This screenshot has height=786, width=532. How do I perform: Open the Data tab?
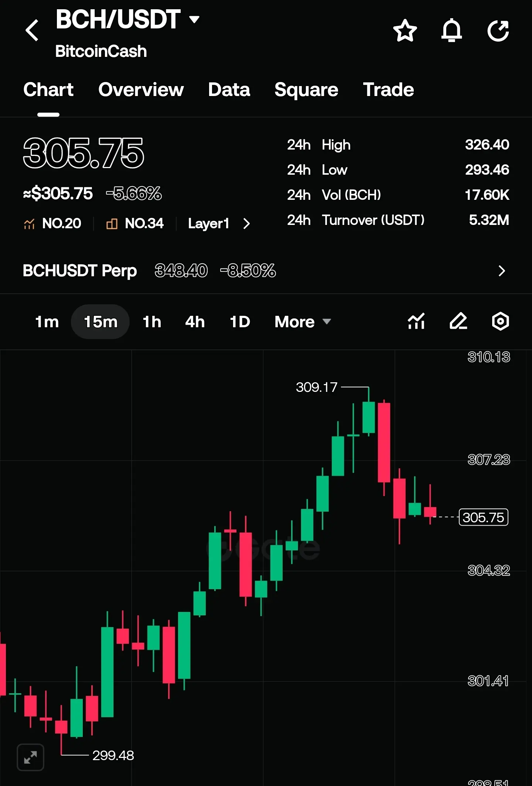click(229, 90)
